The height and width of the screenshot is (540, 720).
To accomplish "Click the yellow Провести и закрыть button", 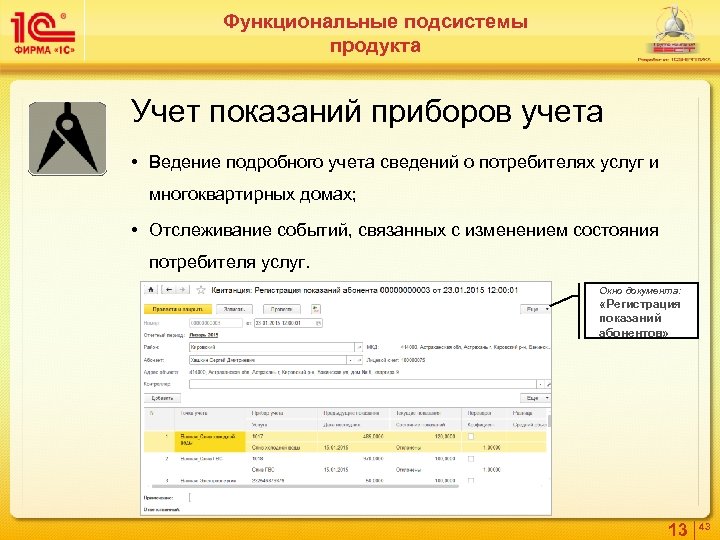I will coord(178,309).
